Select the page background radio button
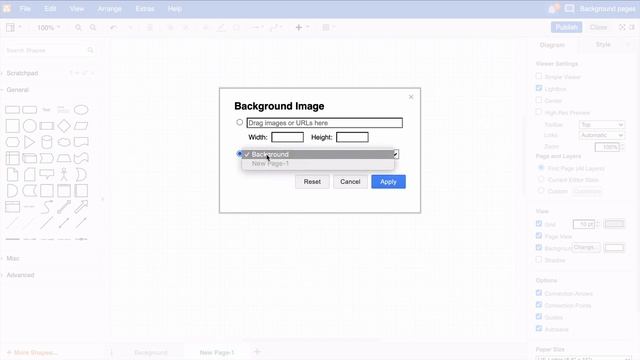 coord(239,153)
